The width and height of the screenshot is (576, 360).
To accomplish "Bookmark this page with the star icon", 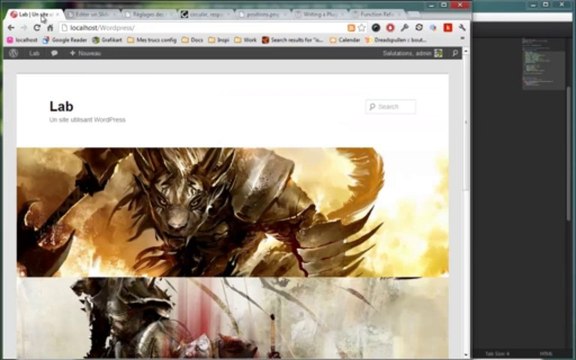I will 362,28.
